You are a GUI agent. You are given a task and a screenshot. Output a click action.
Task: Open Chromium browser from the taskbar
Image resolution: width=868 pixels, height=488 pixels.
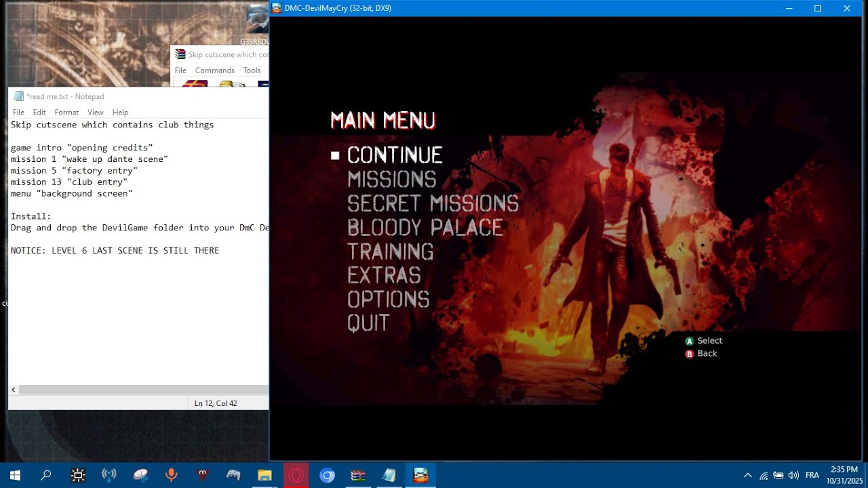[327, 475]
